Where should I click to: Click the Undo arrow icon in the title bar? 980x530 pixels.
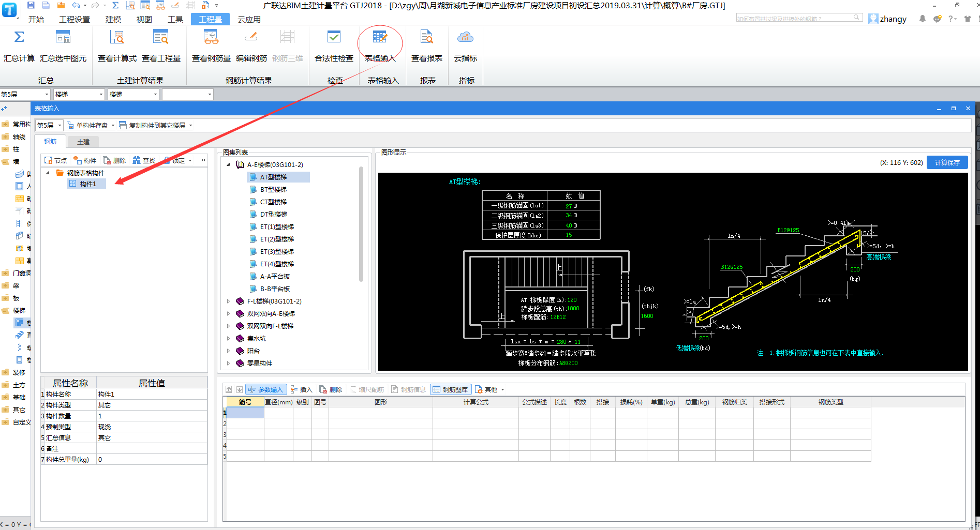point(76,5)
